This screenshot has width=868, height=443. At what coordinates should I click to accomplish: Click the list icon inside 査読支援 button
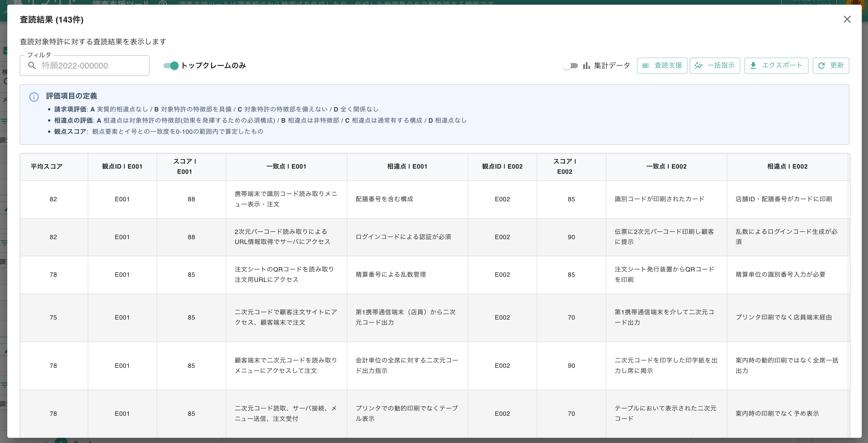tap(646, 66)
